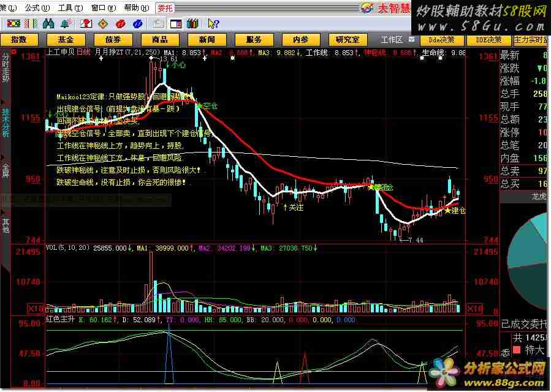Click the 上工申贝 stock name label
The image size is (551, 392).
(x=61, y=52)
